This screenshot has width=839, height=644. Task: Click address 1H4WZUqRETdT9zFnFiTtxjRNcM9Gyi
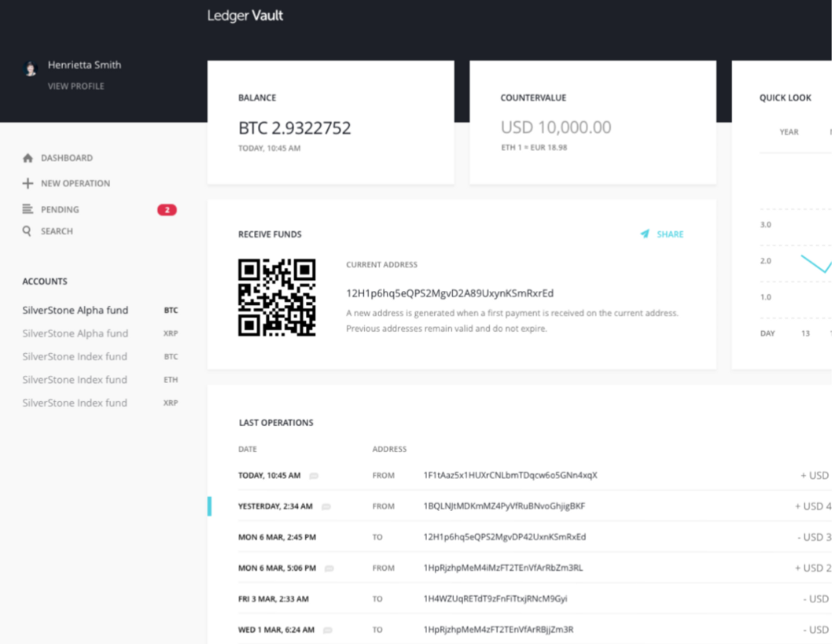[495, 599]
